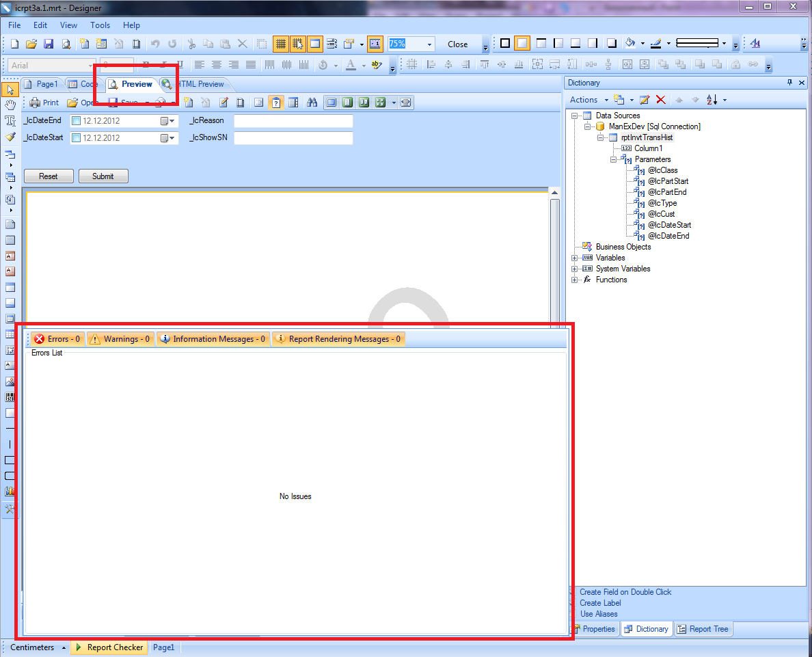Add a new page with the toolbar icon
812x657 pixels.
84,44
